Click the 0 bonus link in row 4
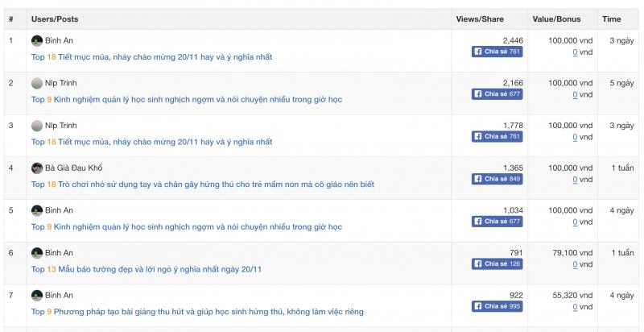 [x=575, y=180]
